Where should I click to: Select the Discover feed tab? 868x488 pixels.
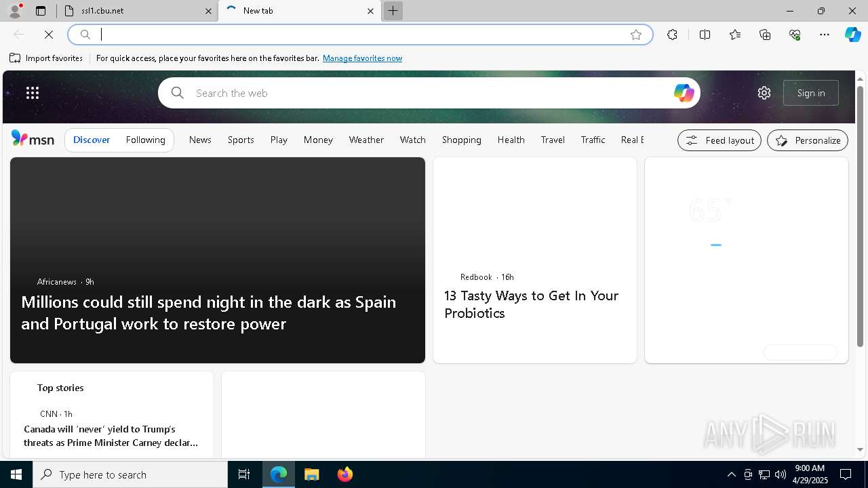pyautogui.click(x=92, y=140)
